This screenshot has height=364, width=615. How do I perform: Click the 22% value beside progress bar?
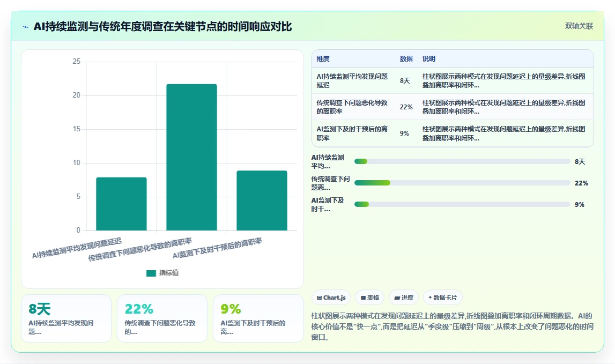[581, 183]
